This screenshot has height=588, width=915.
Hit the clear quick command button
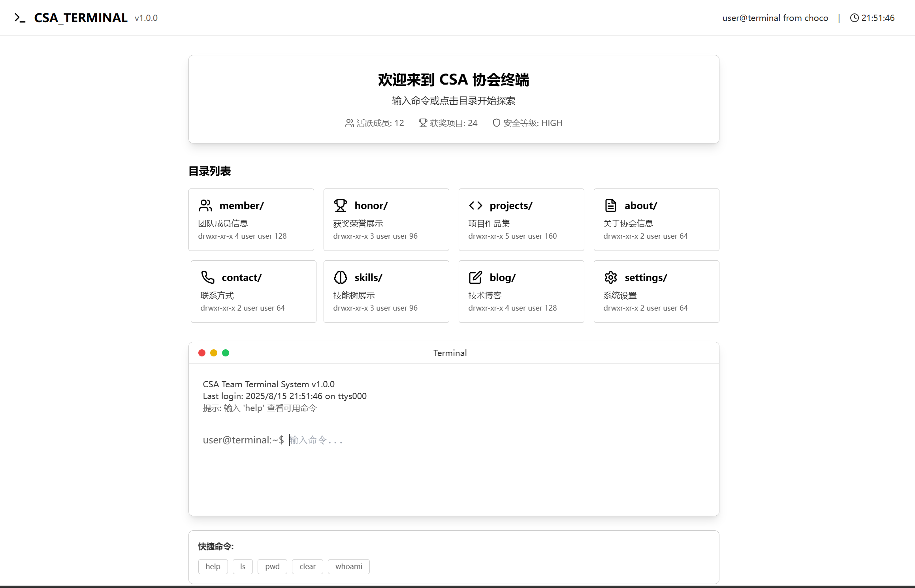coord(307,566)
